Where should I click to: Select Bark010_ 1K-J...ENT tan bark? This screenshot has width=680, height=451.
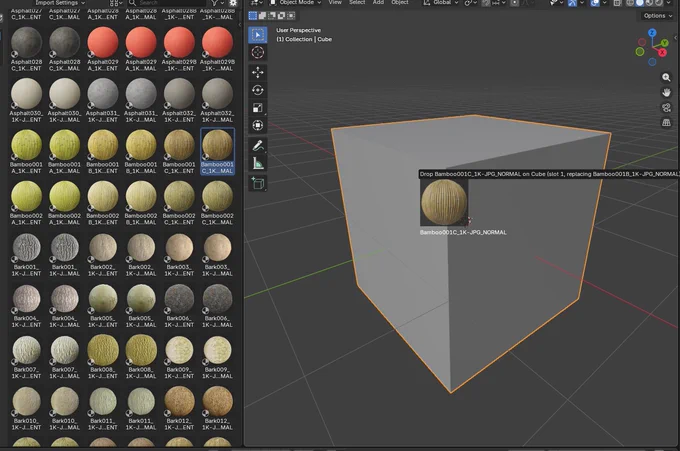point(26,408)
